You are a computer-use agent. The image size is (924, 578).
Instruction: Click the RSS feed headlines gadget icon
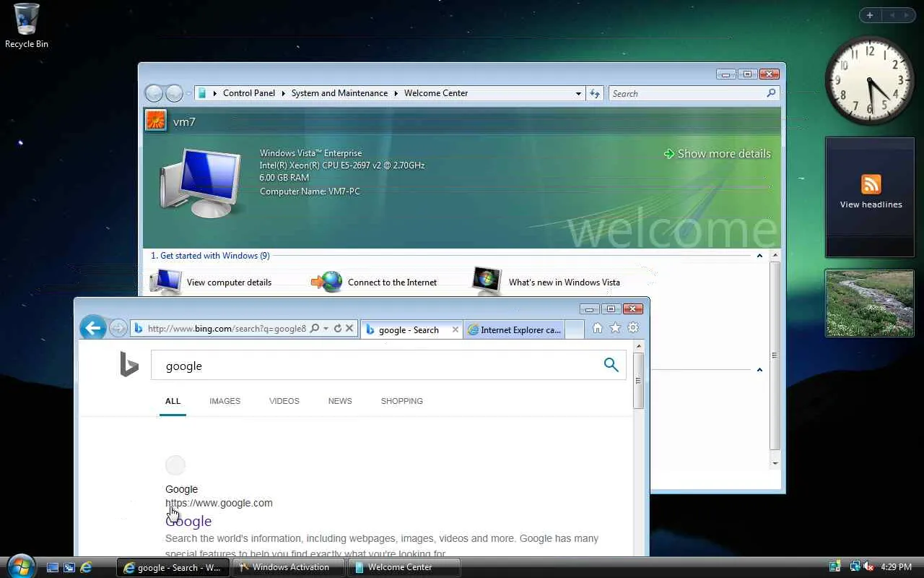(871, 184)
